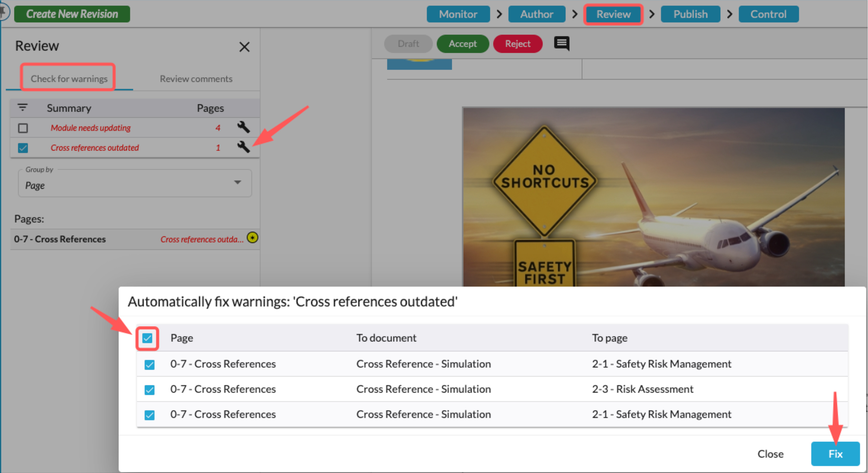Navigate to the Publish stage

click(690, 14)
